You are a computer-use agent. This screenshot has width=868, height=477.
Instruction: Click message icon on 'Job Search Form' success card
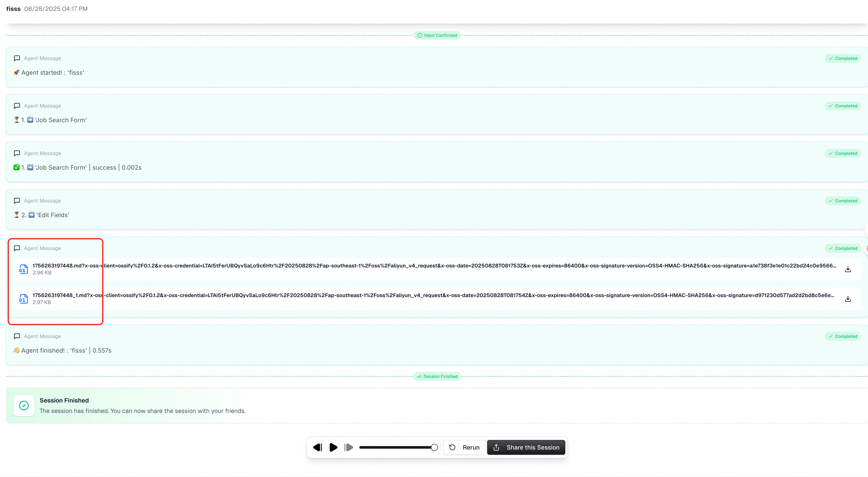tap(17, 153)
